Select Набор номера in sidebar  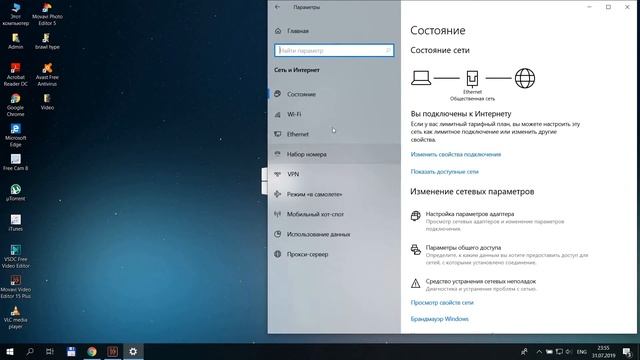[x=334, y=154]
